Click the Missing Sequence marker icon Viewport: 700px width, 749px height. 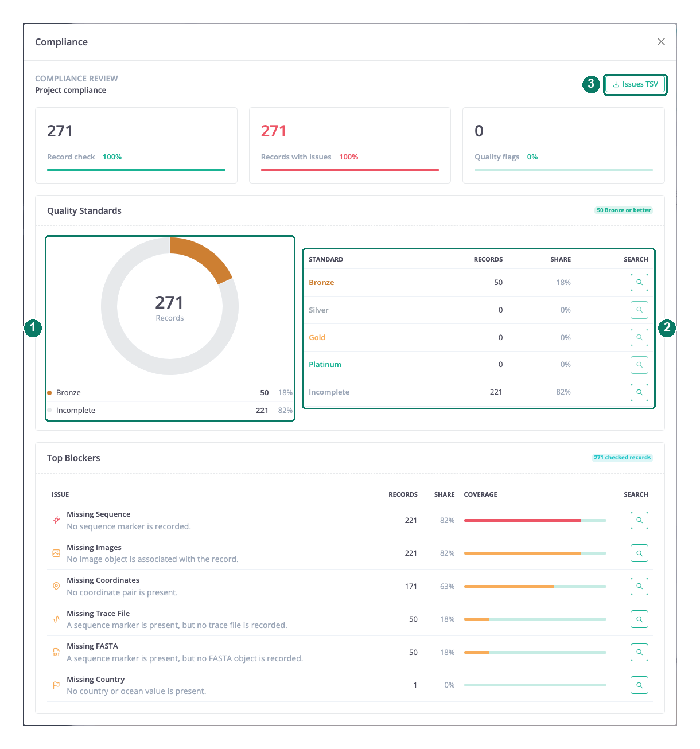[56, 520]
